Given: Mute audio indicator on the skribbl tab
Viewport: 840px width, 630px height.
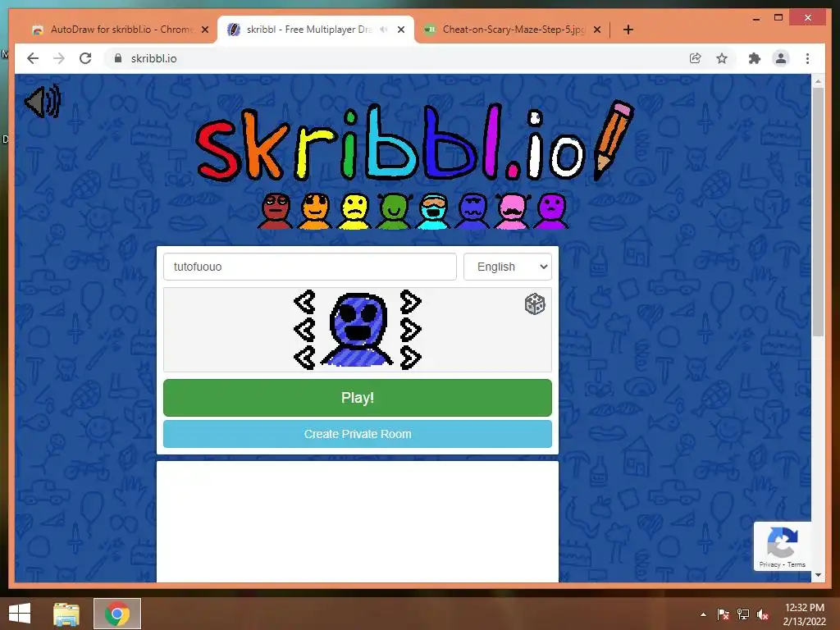Looking at the screenshot, I should point(384,30).
